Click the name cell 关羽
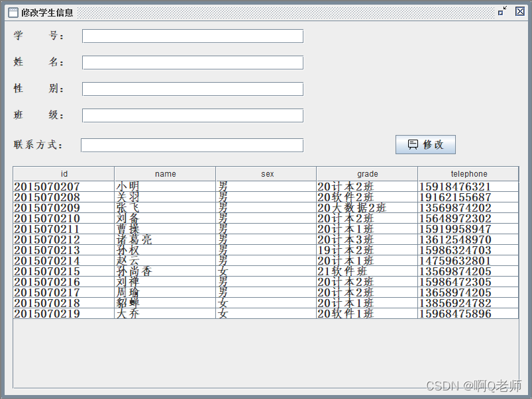532x399 pixels. point(165,197)
